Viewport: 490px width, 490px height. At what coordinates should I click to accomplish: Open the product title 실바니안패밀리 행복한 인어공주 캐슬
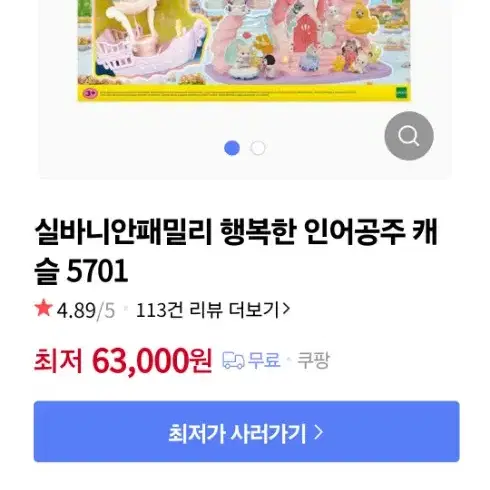click(235, 251)
